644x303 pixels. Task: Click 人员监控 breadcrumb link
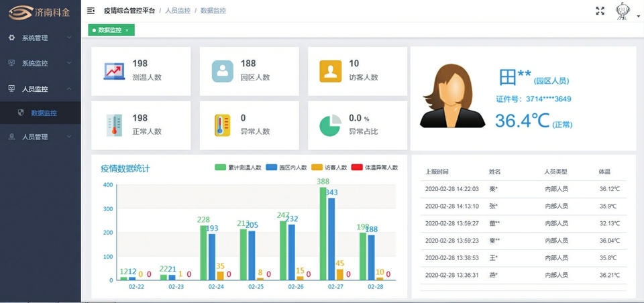(177, 11)
